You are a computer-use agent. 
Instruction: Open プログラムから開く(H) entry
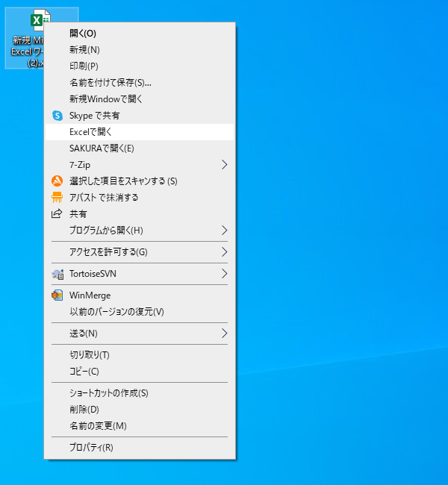[x=140, y=230]
